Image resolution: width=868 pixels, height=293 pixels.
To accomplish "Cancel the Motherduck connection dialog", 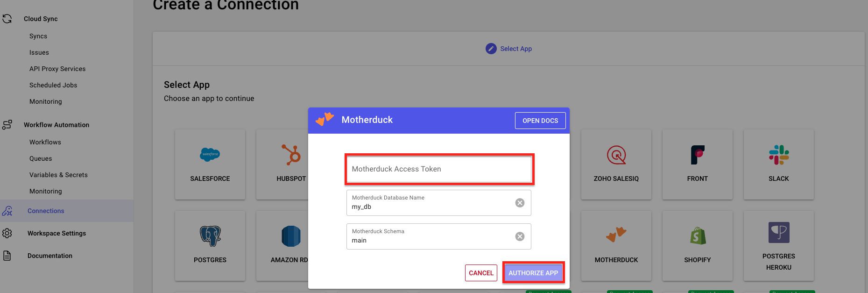I will point(481,273).
